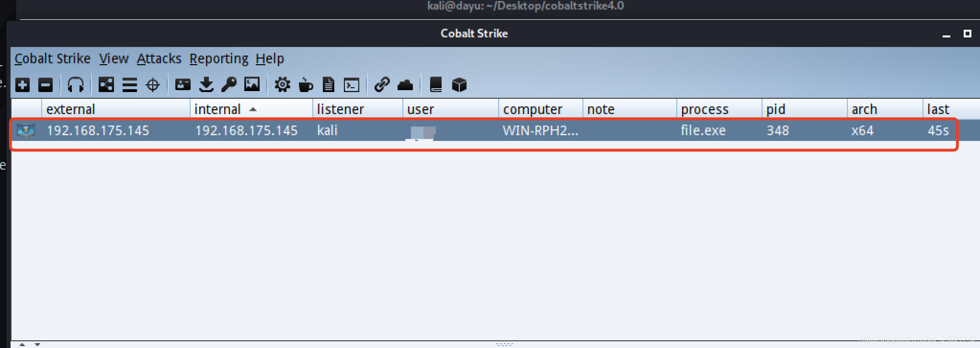Sort sessions by the last column header
The image size is (980, 348).
click(x=951, y=109)
